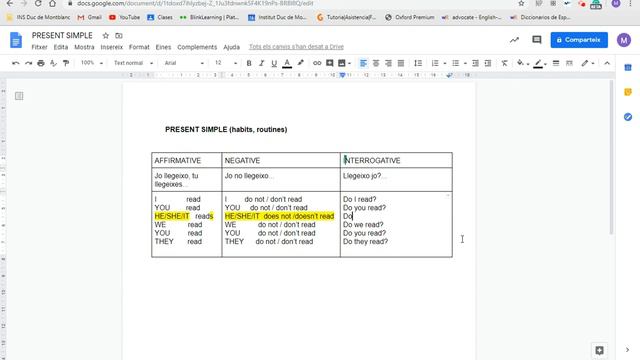
Task: Align text right
Action: coord(388,63)
